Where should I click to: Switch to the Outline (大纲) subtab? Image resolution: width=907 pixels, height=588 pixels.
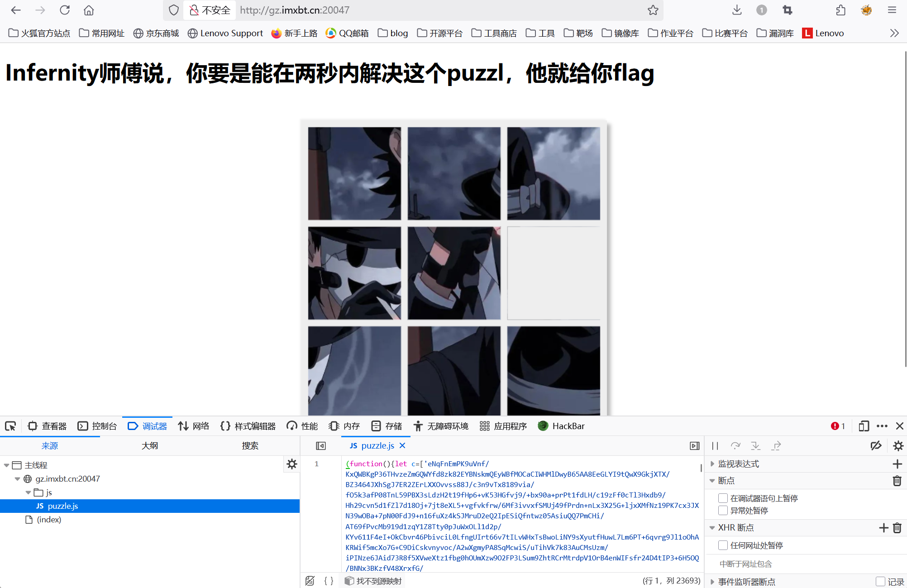(x=150, y=446)
